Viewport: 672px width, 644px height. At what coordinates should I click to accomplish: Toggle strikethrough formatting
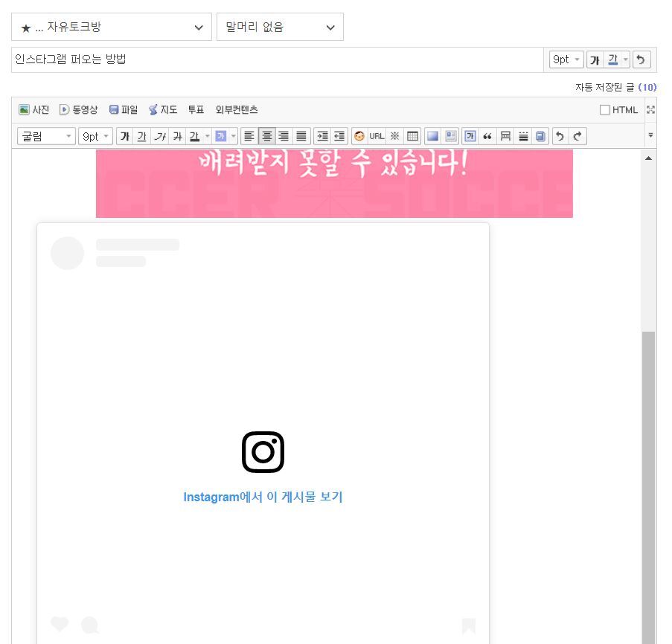(x=177, y=137)
